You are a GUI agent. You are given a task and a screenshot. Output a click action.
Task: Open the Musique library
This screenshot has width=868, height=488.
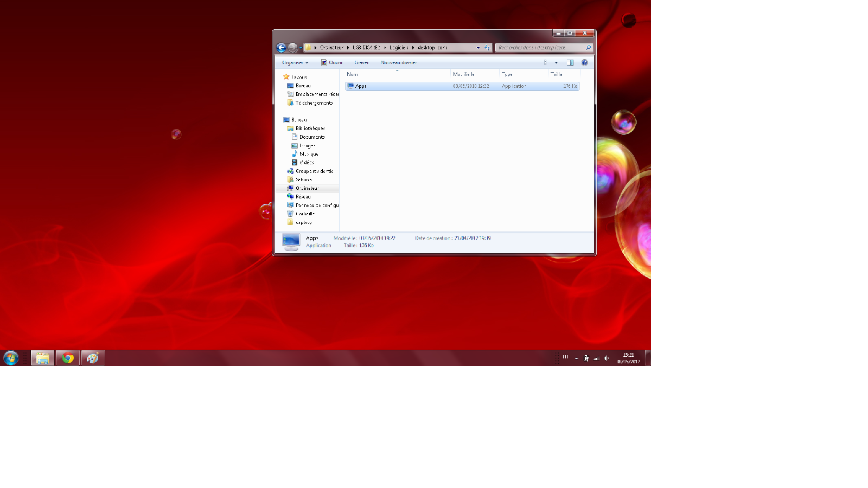click(305, 154)
